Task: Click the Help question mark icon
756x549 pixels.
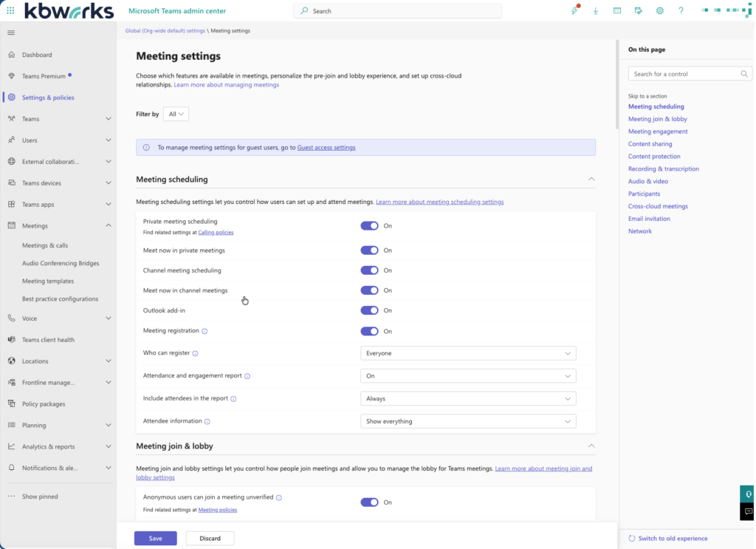Action: tap(680, 10)
